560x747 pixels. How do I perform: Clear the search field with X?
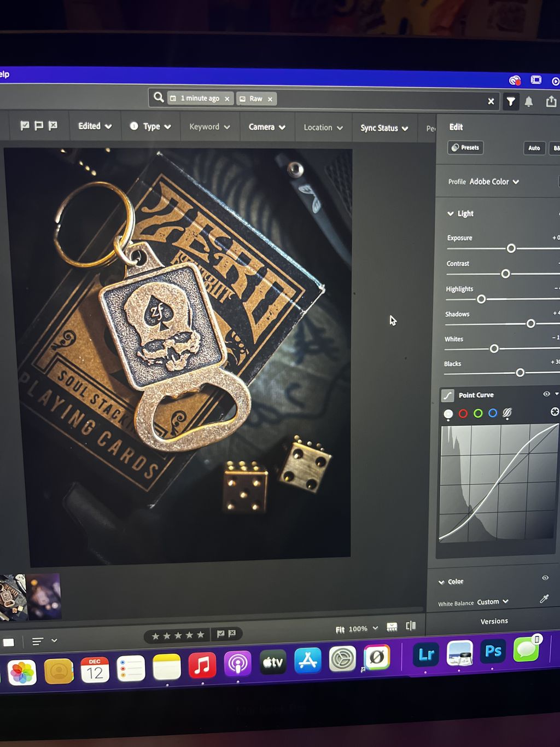coord(491,101)
